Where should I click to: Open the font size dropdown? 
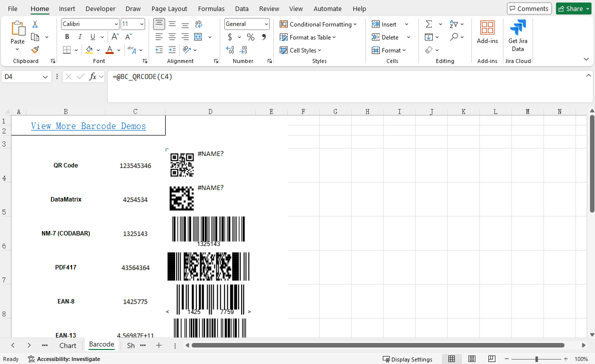pos(142,24)
